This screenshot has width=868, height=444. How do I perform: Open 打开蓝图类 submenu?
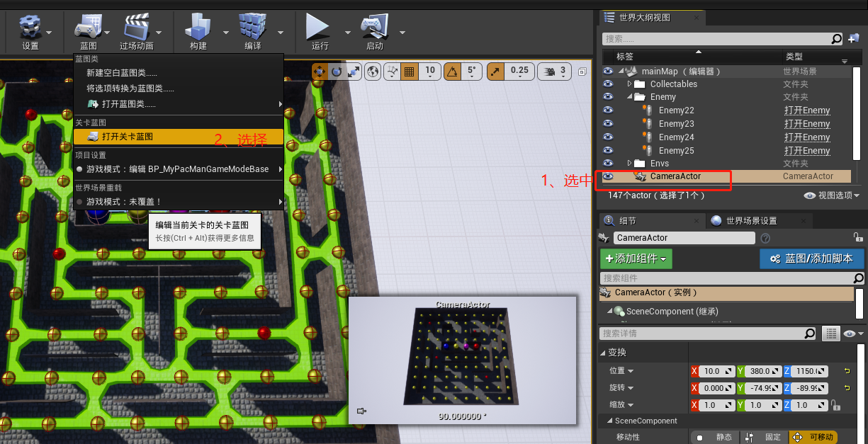179,104
